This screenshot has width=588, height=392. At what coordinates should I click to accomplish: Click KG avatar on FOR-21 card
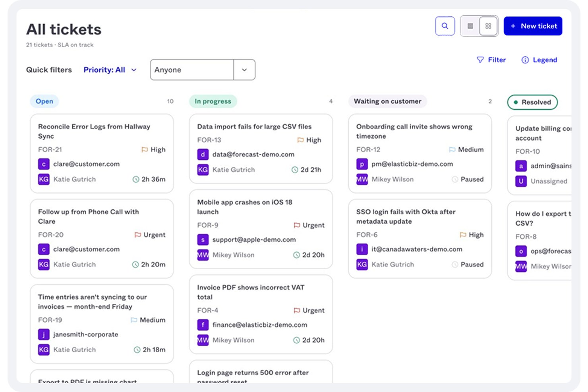point(44,179)
